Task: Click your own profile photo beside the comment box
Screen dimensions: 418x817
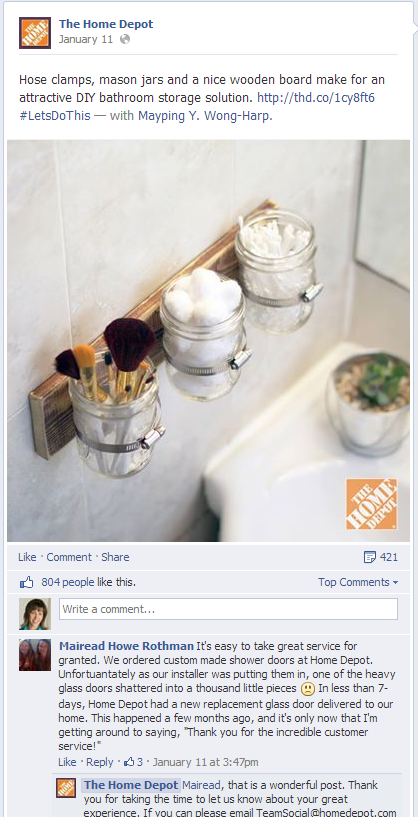Action: pos(35,614)
